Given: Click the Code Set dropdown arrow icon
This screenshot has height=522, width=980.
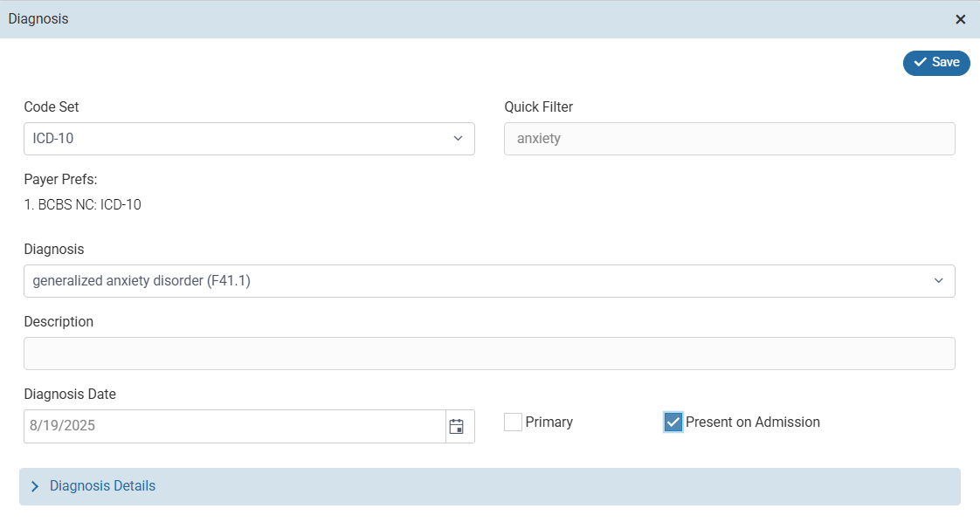Looking at the screenshot, I should coord(458,138).
